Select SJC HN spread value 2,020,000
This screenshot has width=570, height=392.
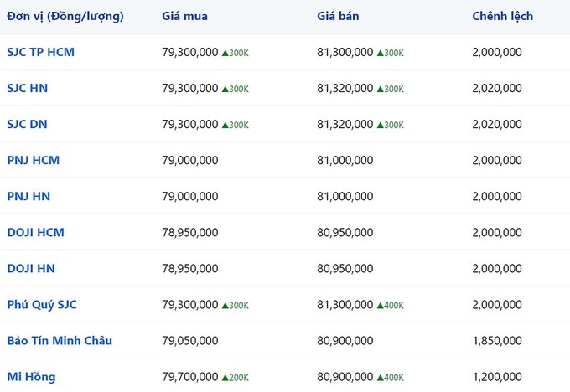[x=497, y=88]
